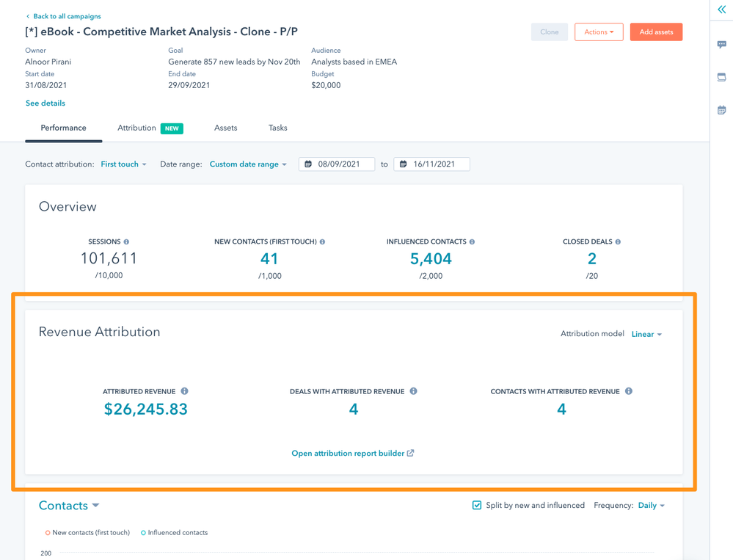The image size is (733, 560).
Task: Click the Sessions value 101,611
Action: 109,258
